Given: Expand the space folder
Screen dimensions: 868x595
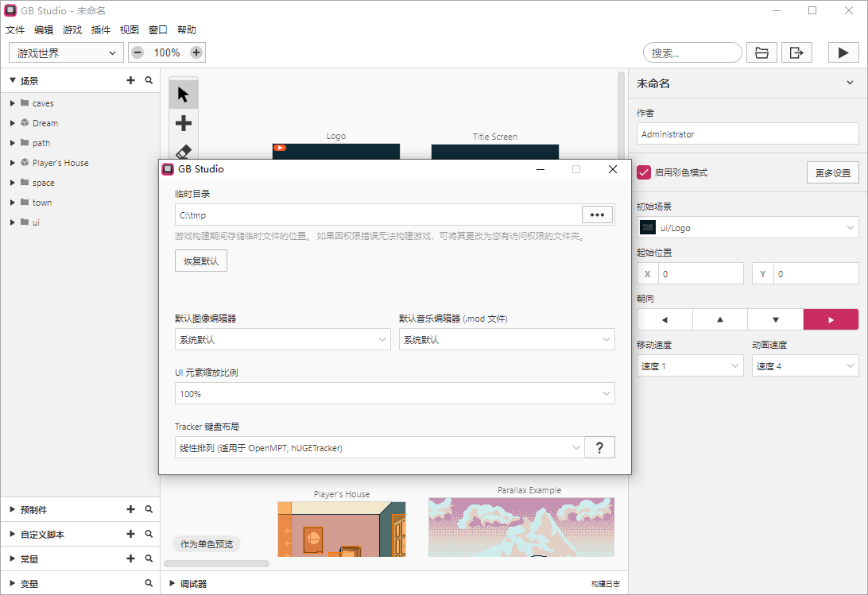Looking at the screenshot, I should click(13, 183).
